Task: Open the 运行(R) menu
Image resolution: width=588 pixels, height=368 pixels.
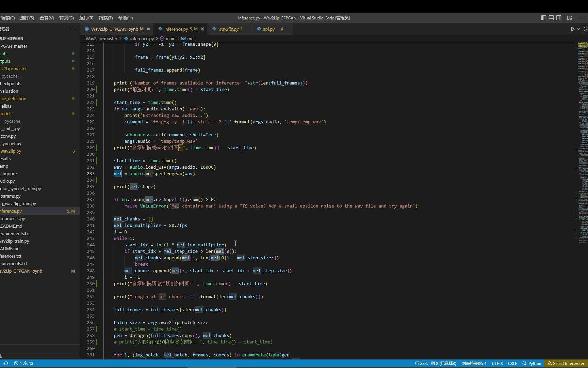Action: click(x=86, y=18)
